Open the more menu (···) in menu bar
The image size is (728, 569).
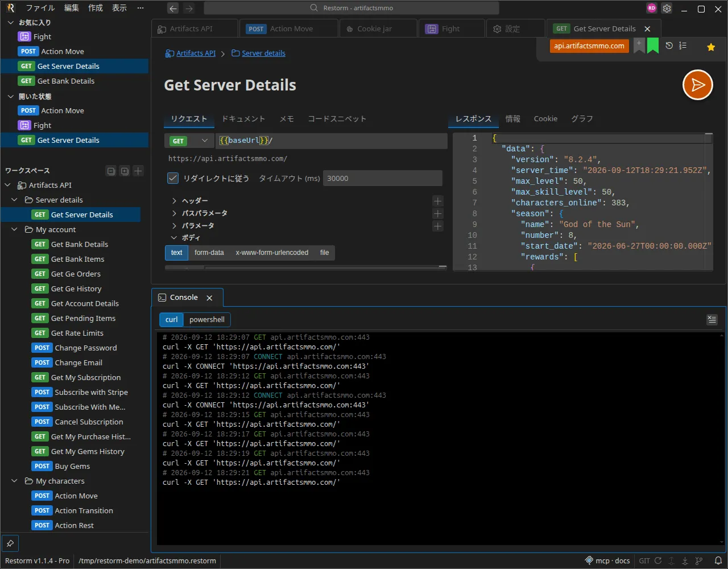click(140, 8)
